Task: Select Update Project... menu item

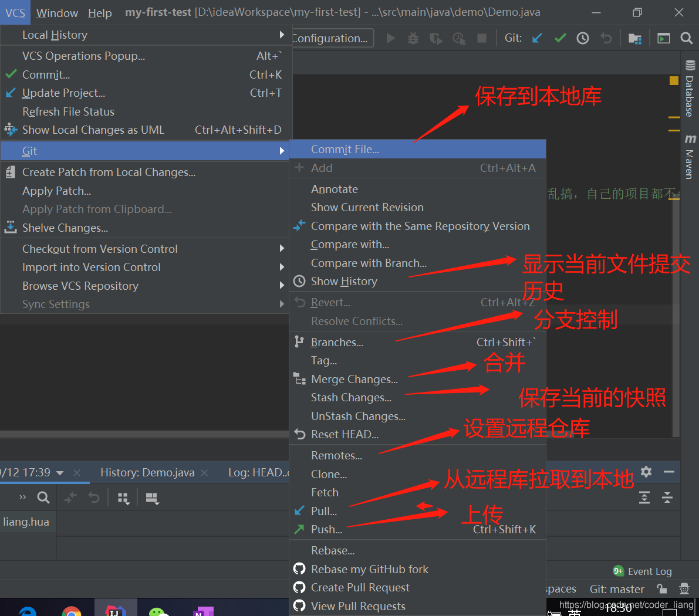Action: point(145,93)
